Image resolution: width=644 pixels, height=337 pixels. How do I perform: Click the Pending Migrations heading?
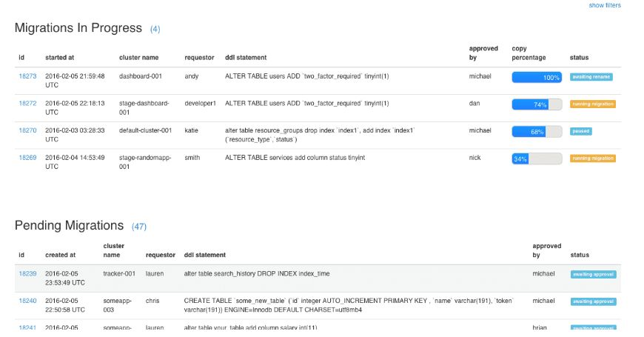click(69, 225)
